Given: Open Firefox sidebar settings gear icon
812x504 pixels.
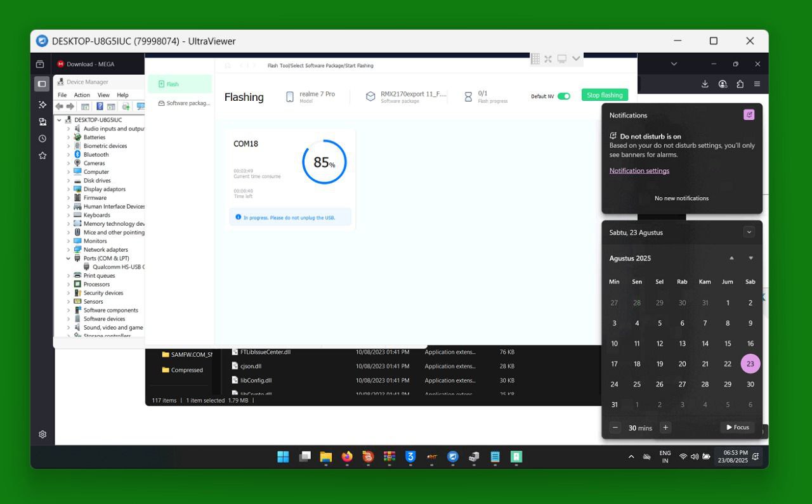Looking at the screenshot, I should click(43, 434).
